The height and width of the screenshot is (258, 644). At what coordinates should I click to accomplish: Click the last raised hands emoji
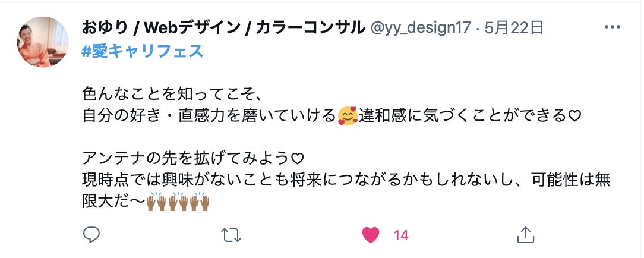click(202, 202)
